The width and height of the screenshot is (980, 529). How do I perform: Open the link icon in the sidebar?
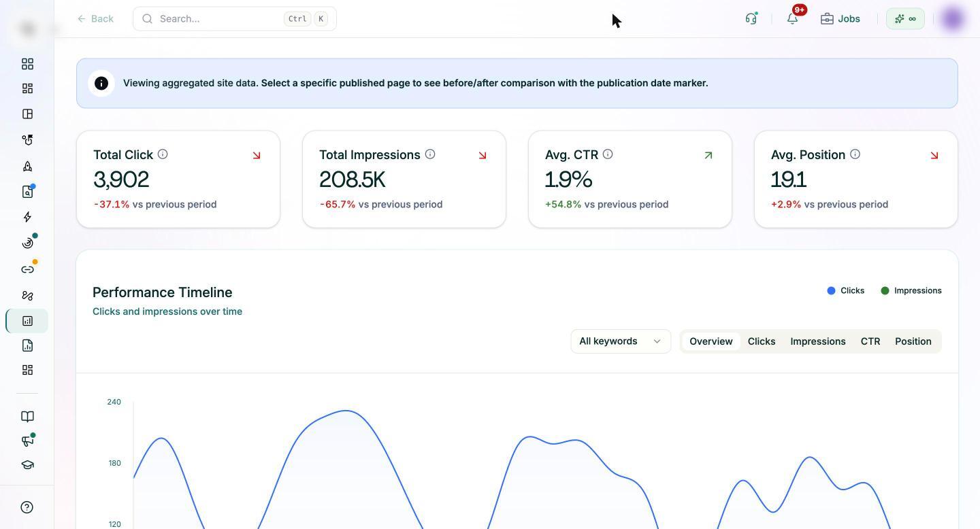click(x=27, y=269)
